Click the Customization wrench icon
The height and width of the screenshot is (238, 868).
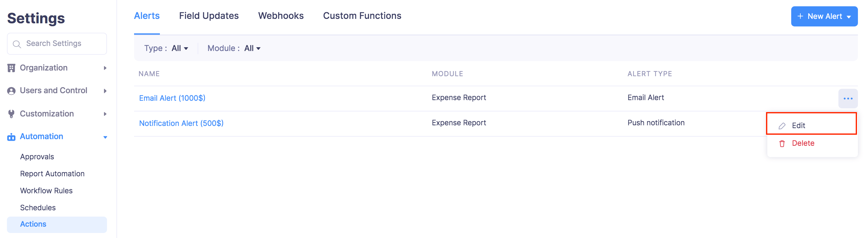(11, 114)
